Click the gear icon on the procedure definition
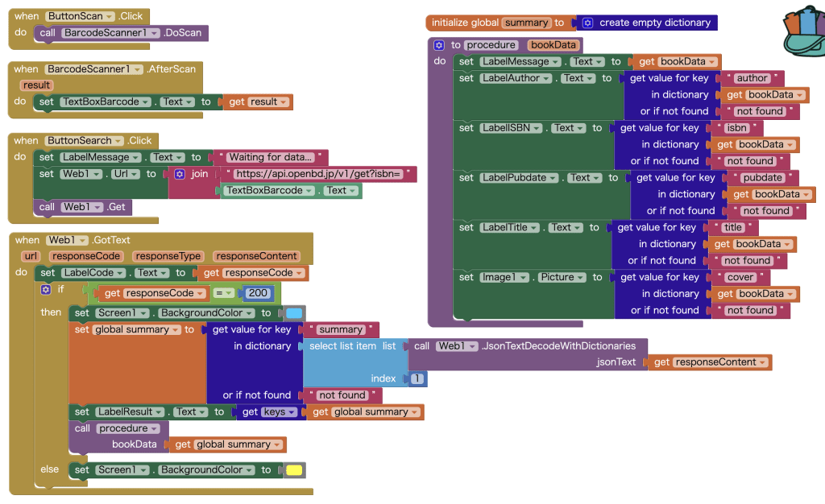This screenshot has width=825, height=504. point(439,45)
